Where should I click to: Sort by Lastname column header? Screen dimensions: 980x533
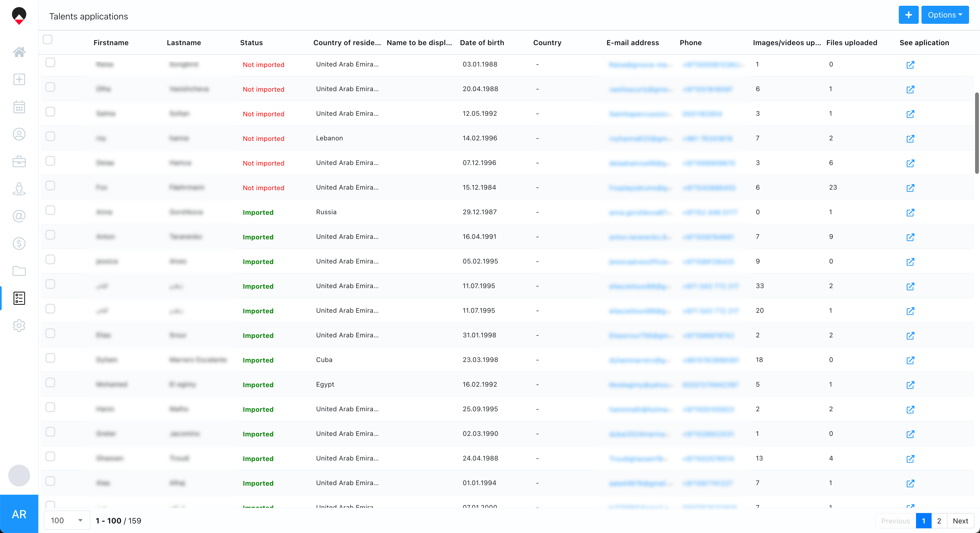[x=184, y=43]
